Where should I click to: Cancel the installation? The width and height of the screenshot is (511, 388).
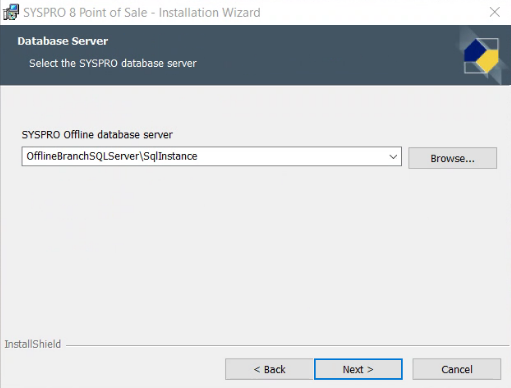pyautogui.click(x=457, y=369)
